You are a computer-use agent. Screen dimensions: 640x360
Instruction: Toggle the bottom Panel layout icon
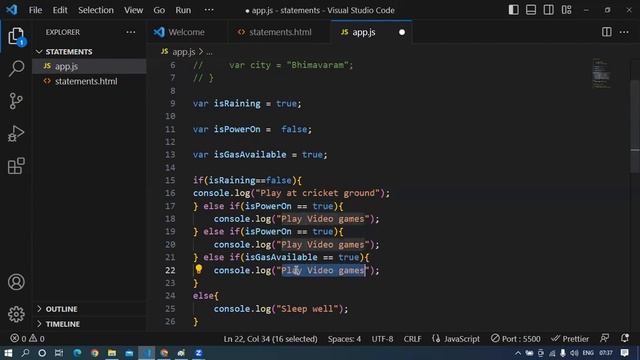click(x=531, y=10)
